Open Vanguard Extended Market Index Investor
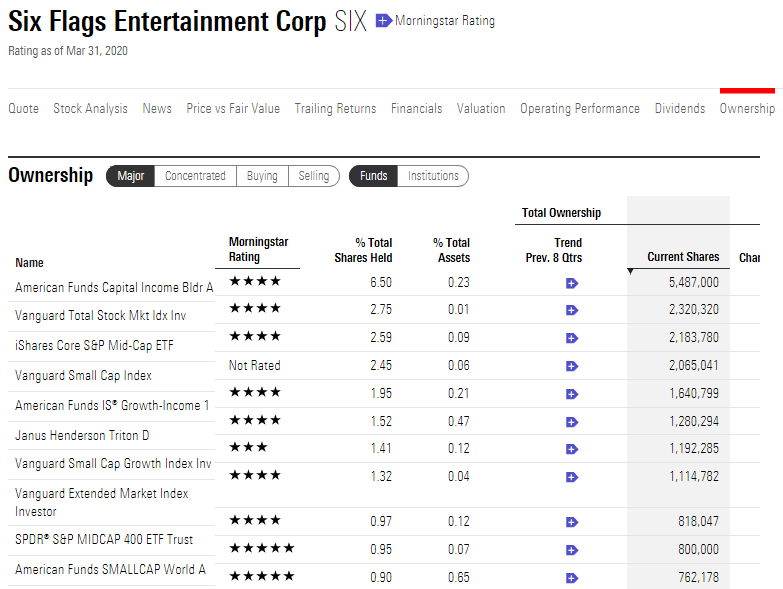Image resolution: width=783 pixels, height=589 pixels. (101, 502)
